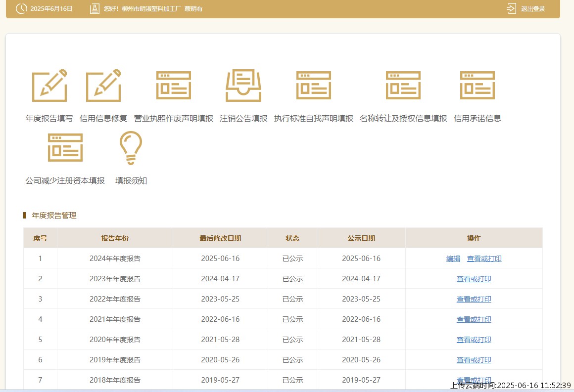The width and height of the screenshot is (574, 392).
Task: Click the 注销公告填报 inbox icon
Action: pyautogui.click(x=243, y=85)
